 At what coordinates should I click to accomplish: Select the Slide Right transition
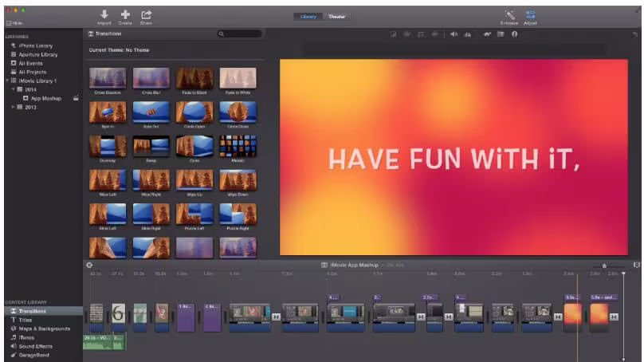151,214
